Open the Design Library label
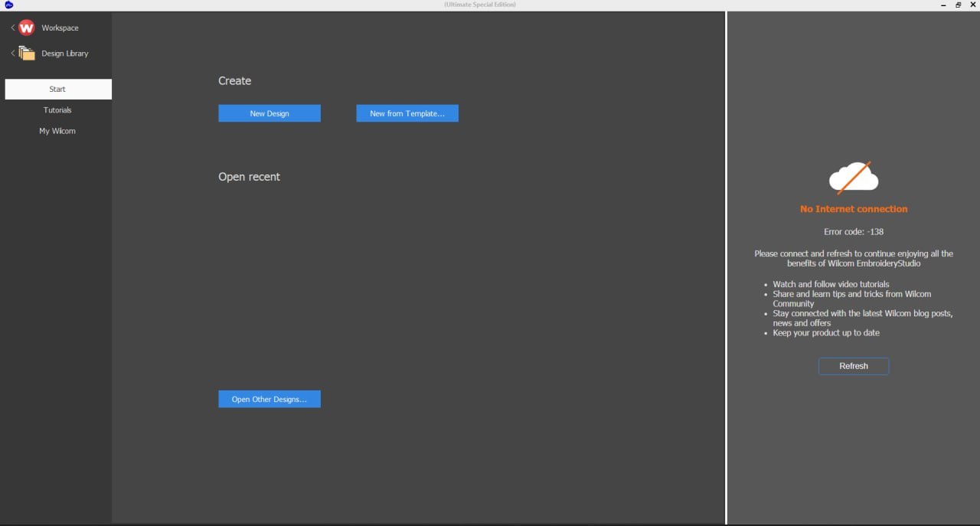Image resolution: width=980 pixels, height=526 pixels. point(65,54)
